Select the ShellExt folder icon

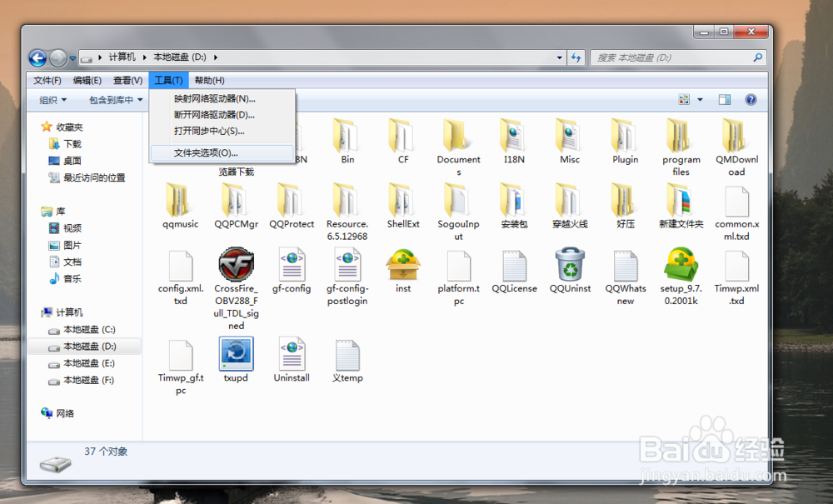(403, 200)
